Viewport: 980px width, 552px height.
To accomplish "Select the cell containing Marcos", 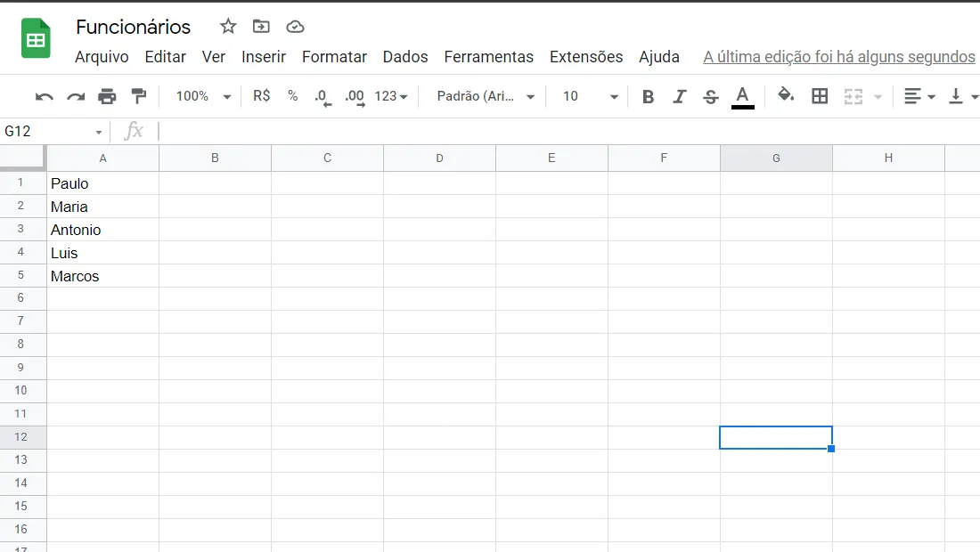I will [x=103, y=276].
